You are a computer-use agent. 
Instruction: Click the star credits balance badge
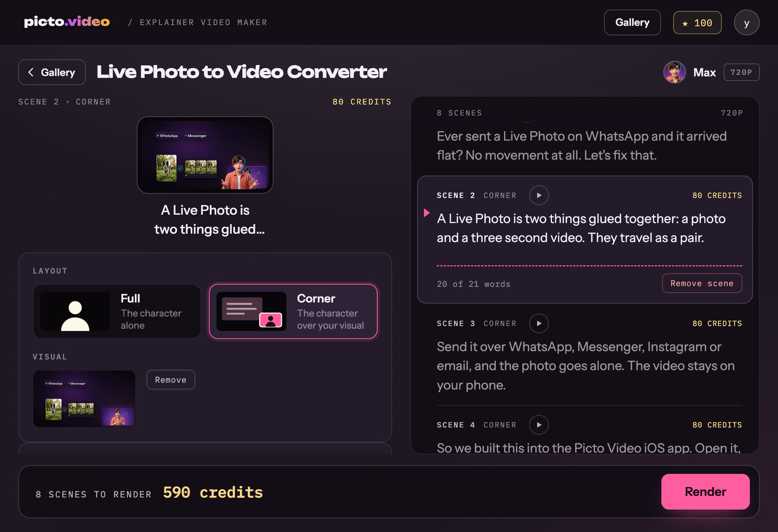point(697,23)
